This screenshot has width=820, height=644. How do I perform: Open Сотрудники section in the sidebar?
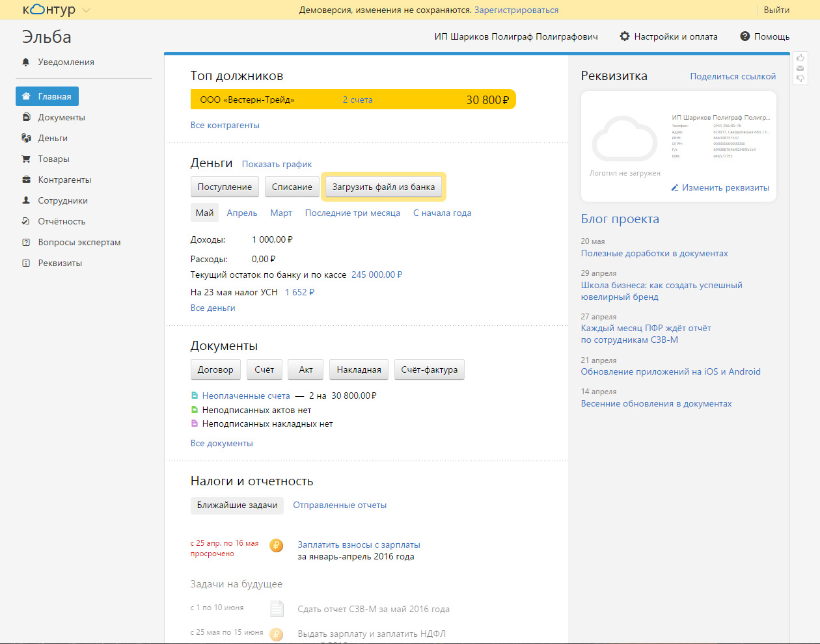pyautogui.click(x=62, y=200)
